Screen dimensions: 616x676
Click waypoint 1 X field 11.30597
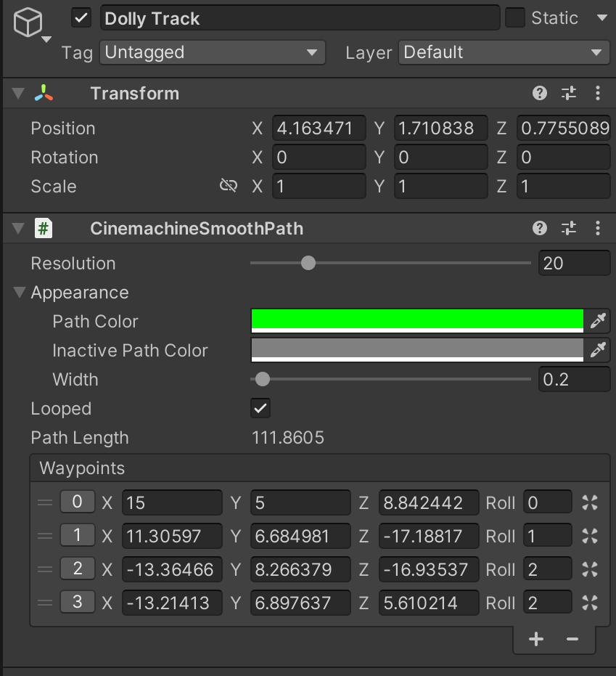(x=172, y=536)
